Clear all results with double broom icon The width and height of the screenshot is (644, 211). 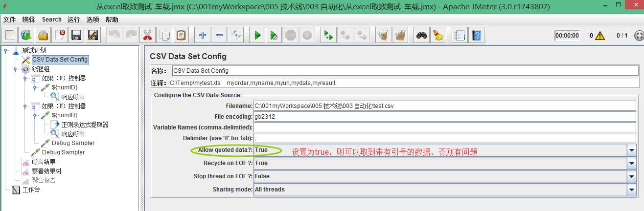tap(400, 35)
